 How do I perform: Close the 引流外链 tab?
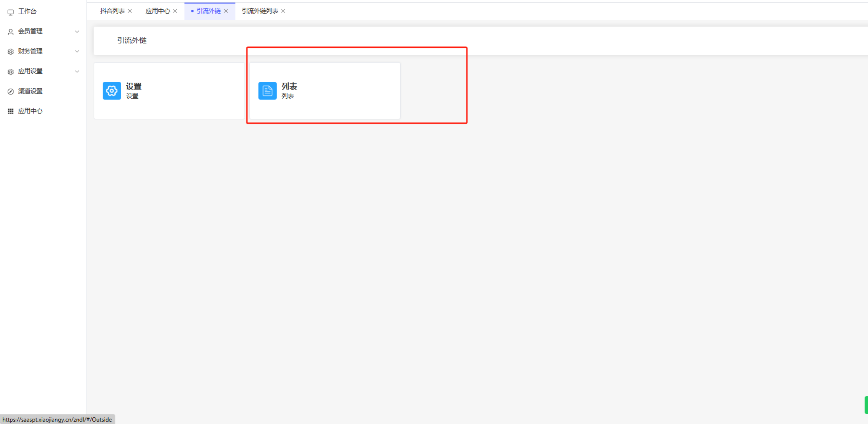226,11
